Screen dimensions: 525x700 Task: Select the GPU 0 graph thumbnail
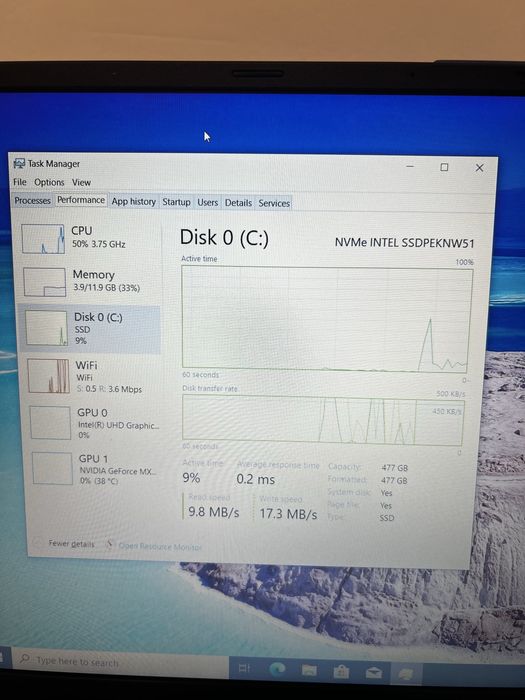click(x=50, y=422)
